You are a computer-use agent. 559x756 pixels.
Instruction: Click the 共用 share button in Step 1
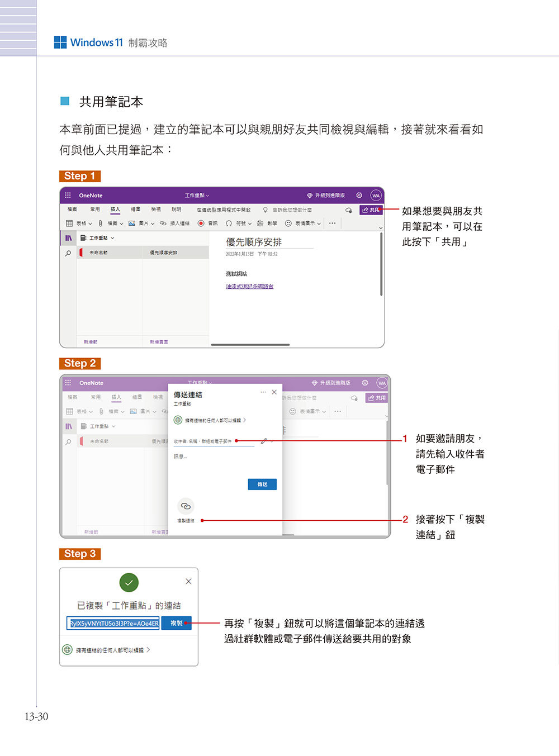tap(371, 210)
